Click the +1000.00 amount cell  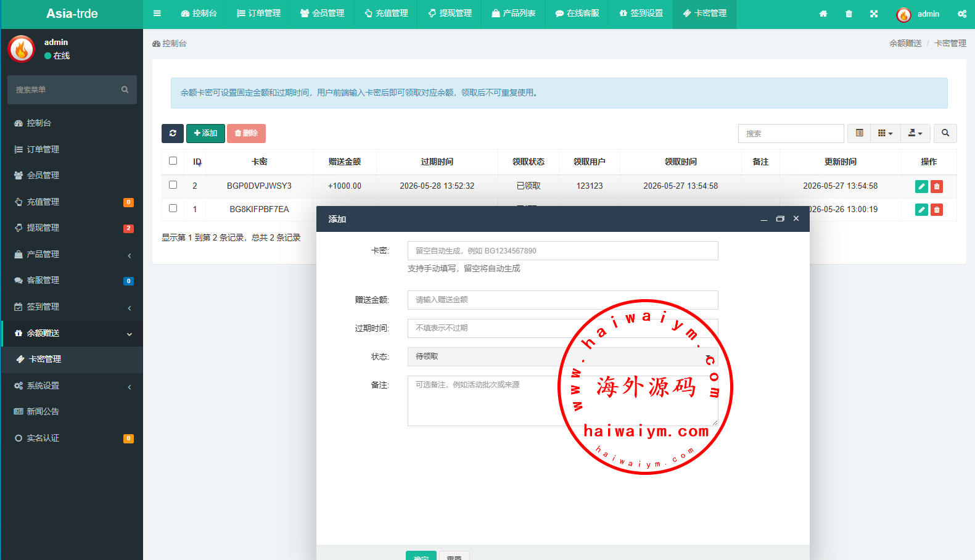(x=345, y=186)
